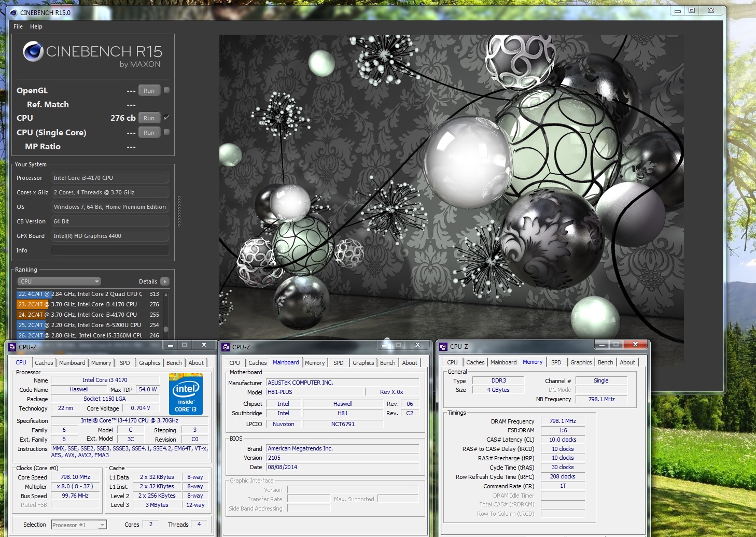Open Graphics tab in first CPU-Z window
756x537 pixels.
(150, 363)
